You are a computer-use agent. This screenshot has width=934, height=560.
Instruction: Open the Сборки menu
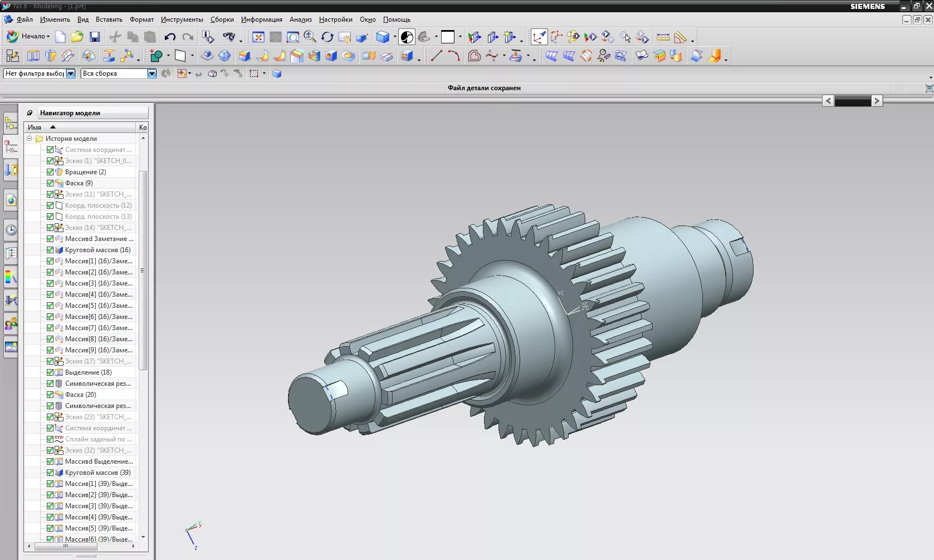tap(222, 19)
